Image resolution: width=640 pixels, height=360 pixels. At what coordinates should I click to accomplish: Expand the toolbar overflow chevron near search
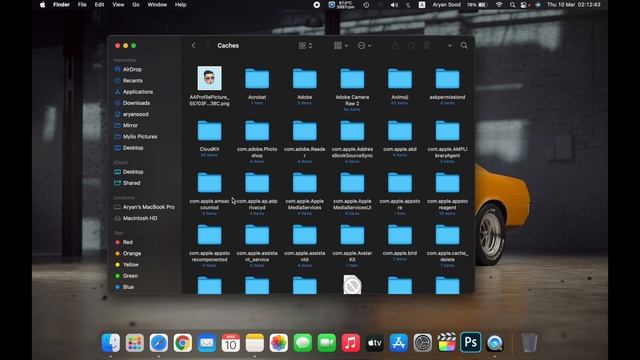click(450, 45)
